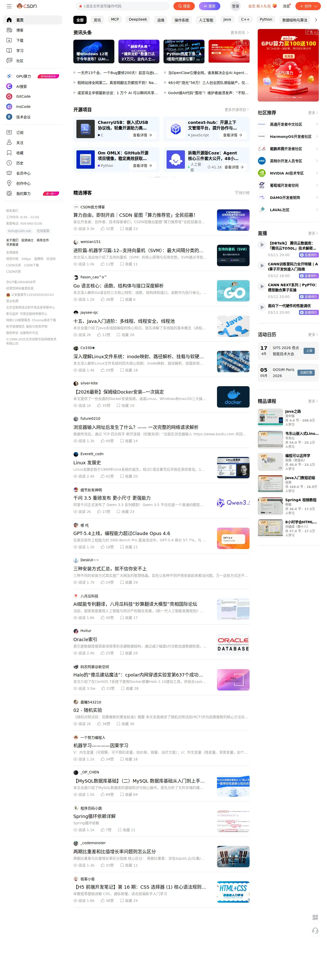Click 查看详情 on CherryUSB project card
327x980 pixels.
coord(142,135)
